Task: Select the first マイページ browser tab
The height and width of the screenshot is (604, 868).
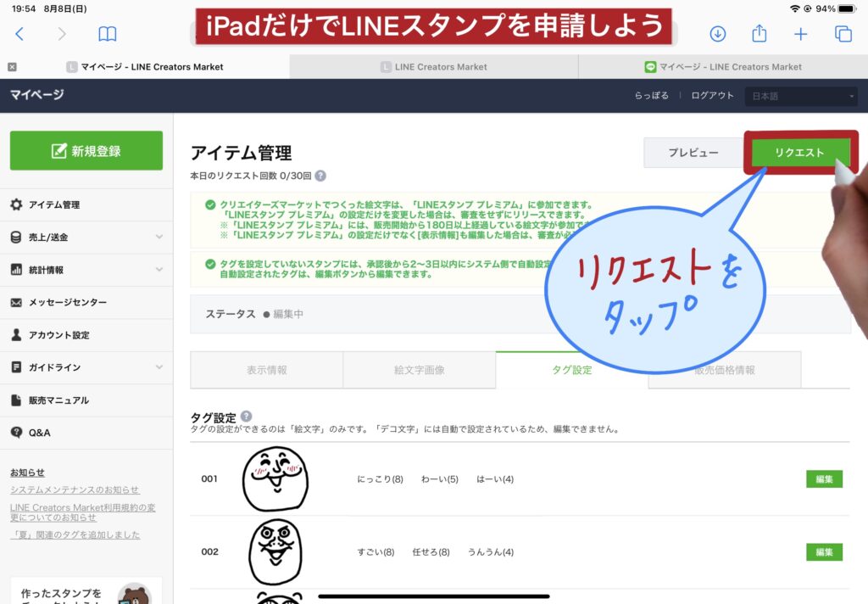Action: coord(145,67)
